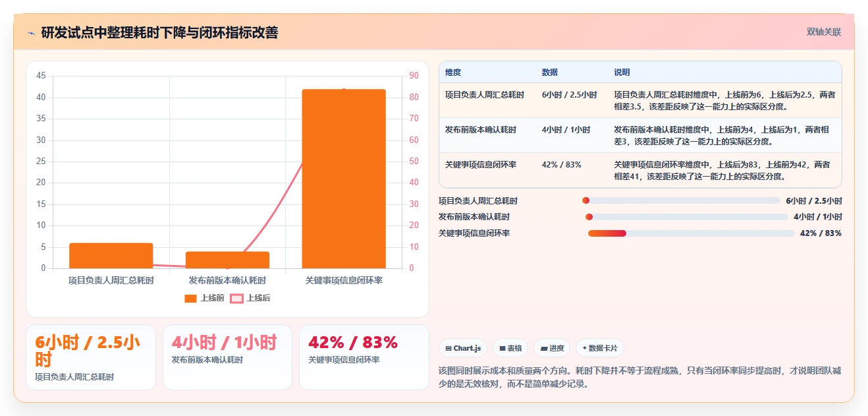This screenshot has height=416, width=868.
Task: Click the 发布前版本确认耗时 progress bar
Action: [x=687, y=217]
